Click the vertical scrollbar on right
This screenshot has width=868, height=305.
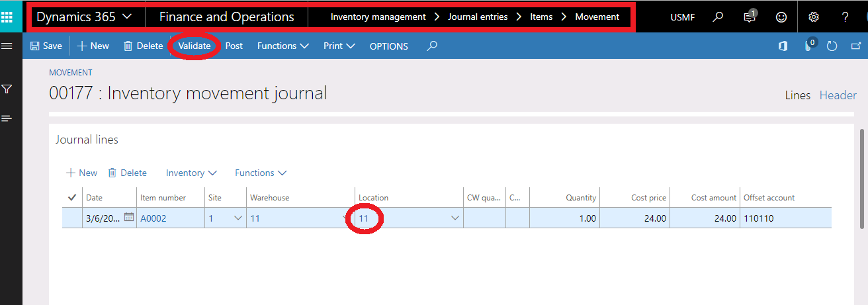(861, 179)
